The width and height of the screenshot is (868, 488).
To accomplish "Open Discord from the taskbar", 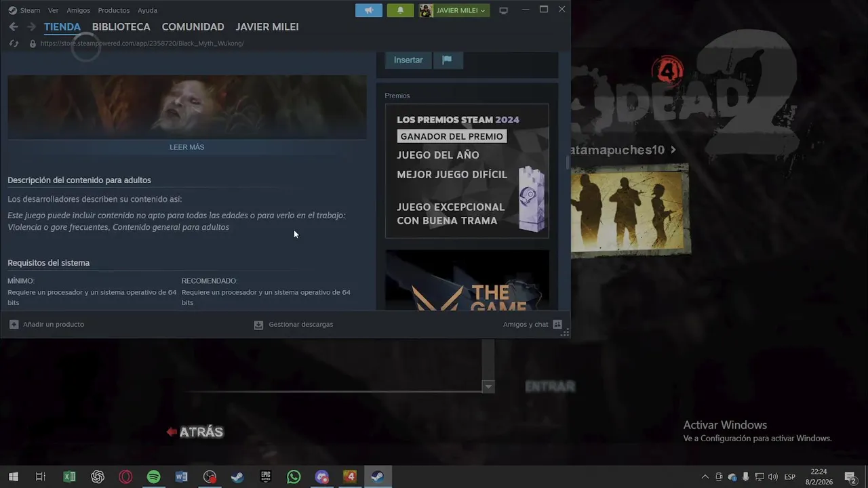I will (x=321, y=477).
